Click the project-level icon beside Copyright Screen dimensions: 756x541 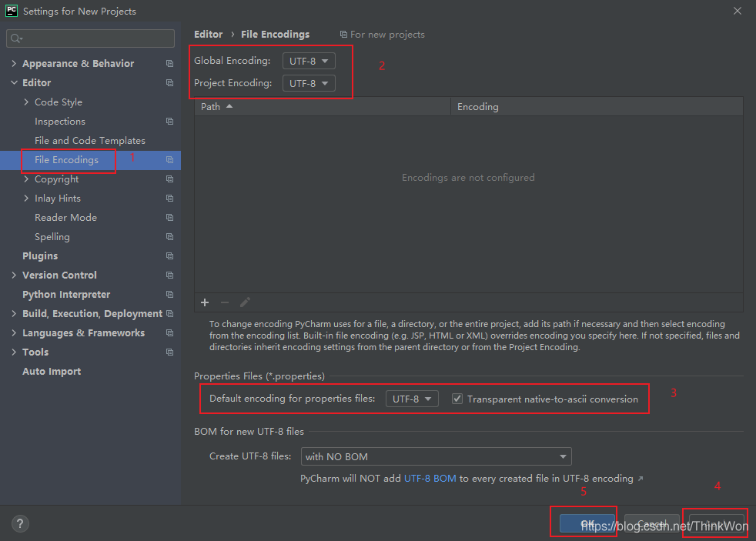pos(169,179)
